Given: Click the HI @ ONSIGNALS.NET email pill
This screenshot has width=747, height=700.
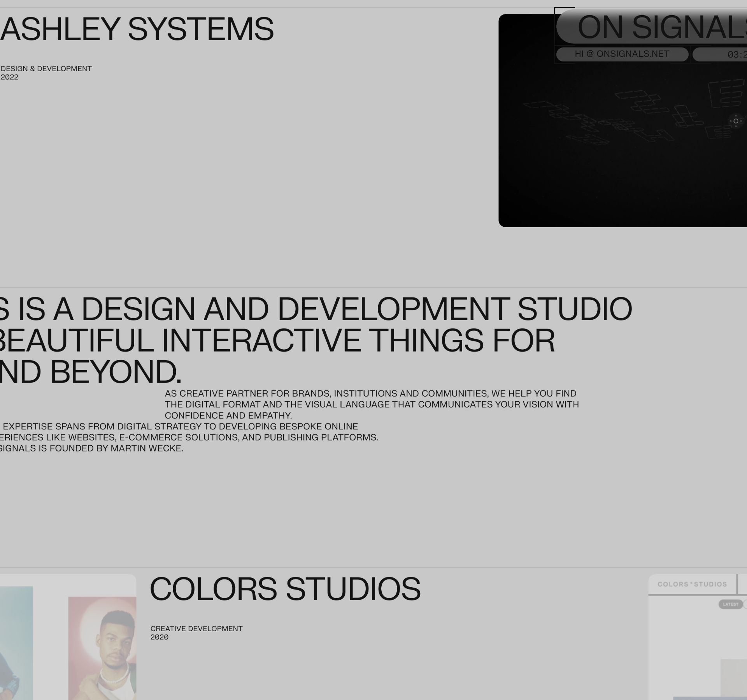Looking at the screenshot, I should click(x=622, y=54).
